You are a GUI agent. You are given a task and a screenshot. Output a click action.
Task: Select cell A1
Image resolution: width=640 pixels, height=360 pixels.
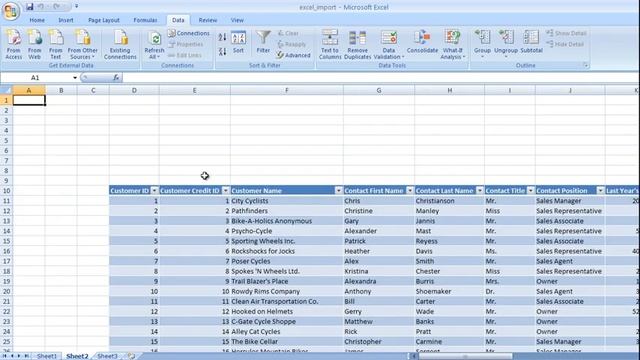(x=29, y=100)
